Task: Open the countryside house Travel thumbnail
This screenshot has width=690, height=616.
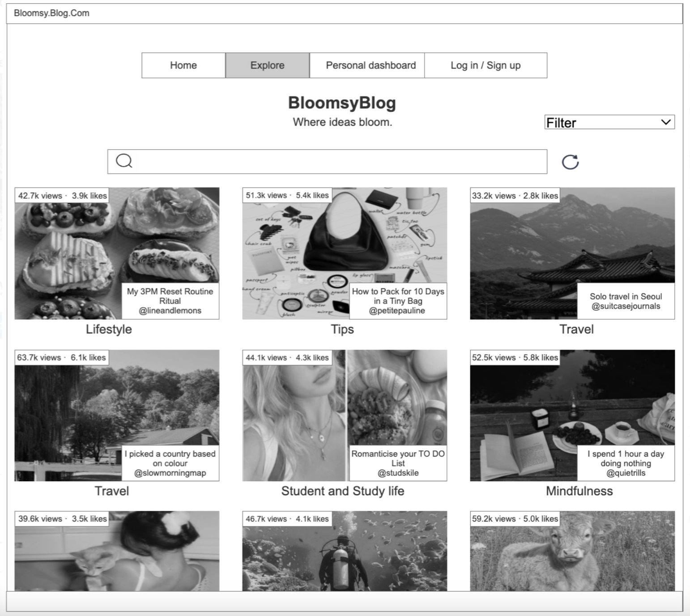Action: tap(117, 415)
